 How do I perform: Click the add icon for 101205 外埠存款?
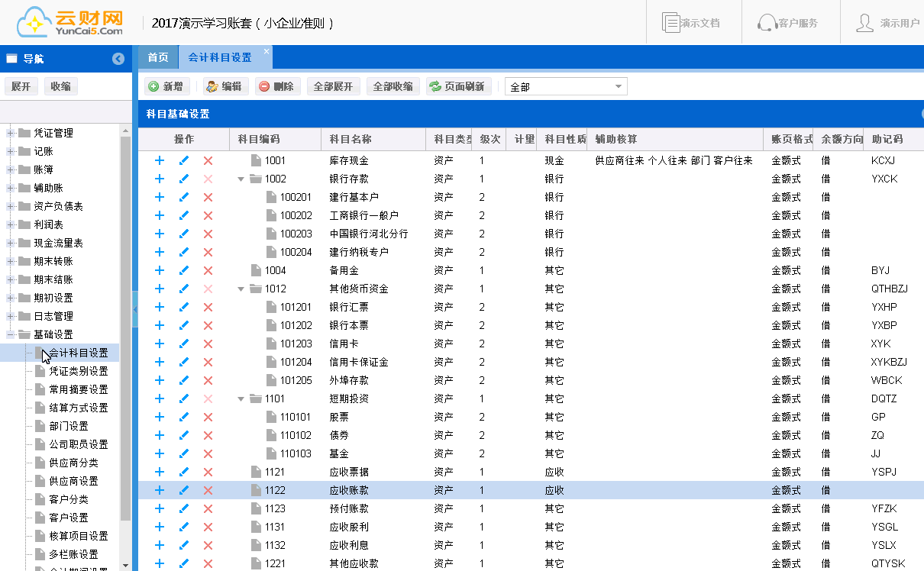[x=160, y=380]
